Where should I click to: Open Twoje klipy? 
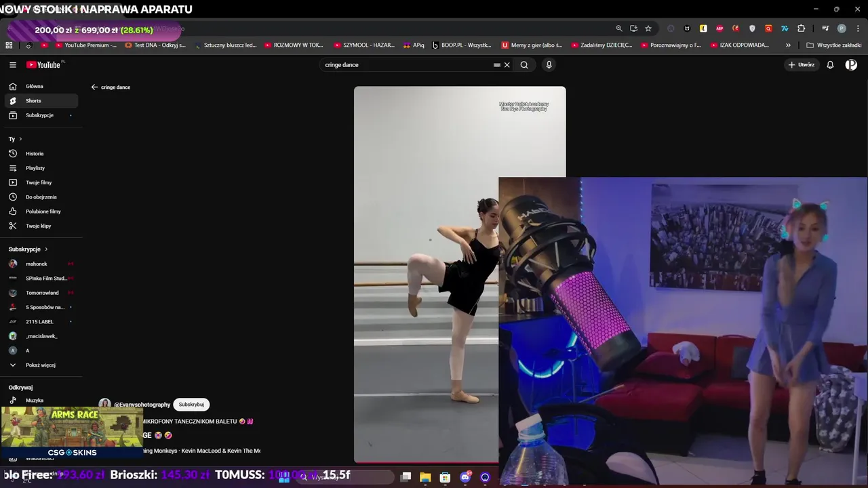[x=41, y=226]
